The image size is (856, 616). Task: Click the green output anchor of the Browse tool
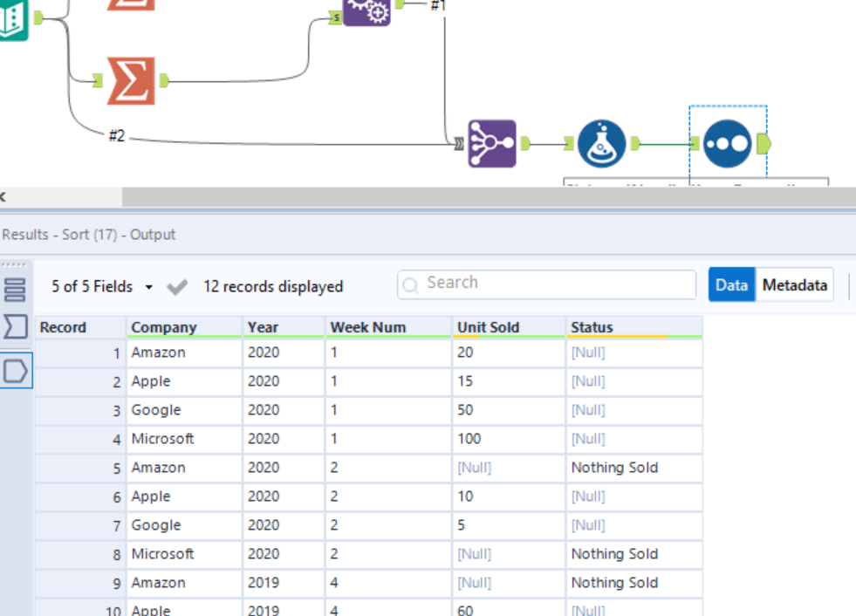765,141
